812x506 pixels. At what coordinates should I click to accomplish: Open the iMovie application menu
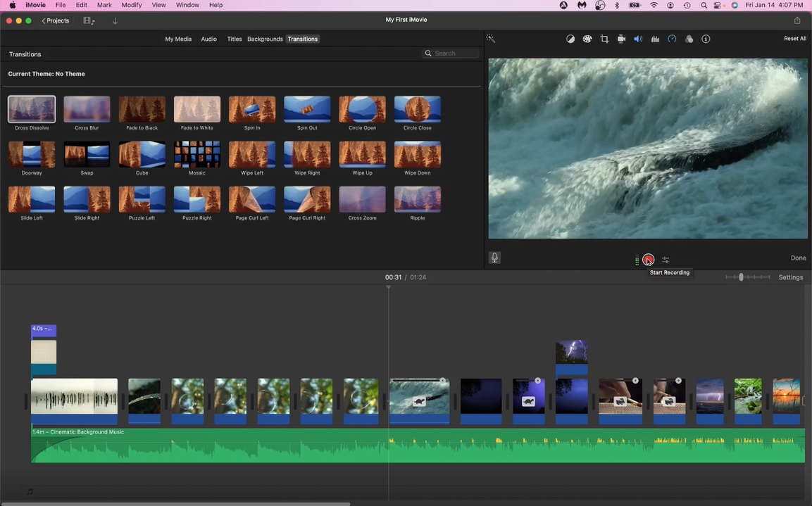point(36,5)
